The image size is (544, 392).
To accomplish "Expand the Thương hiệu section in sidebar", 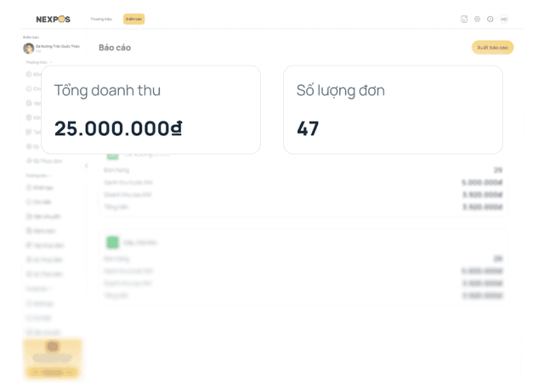I will pos(38,62).
